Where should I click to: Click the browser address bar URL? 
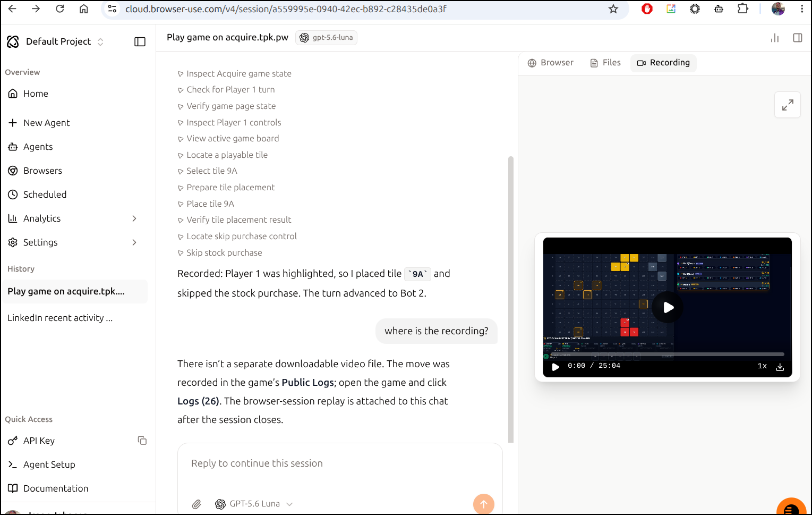[286, 9]
